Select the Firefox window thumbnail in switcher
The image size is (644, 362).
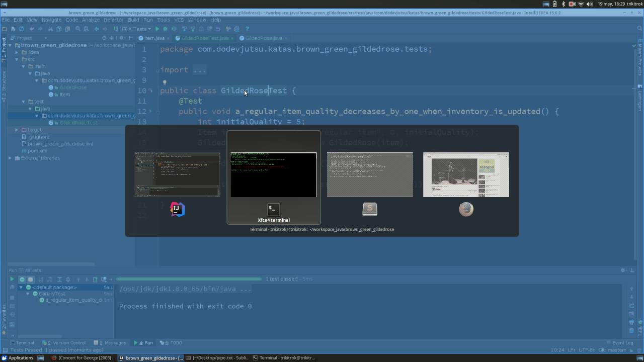click(466, 174)
